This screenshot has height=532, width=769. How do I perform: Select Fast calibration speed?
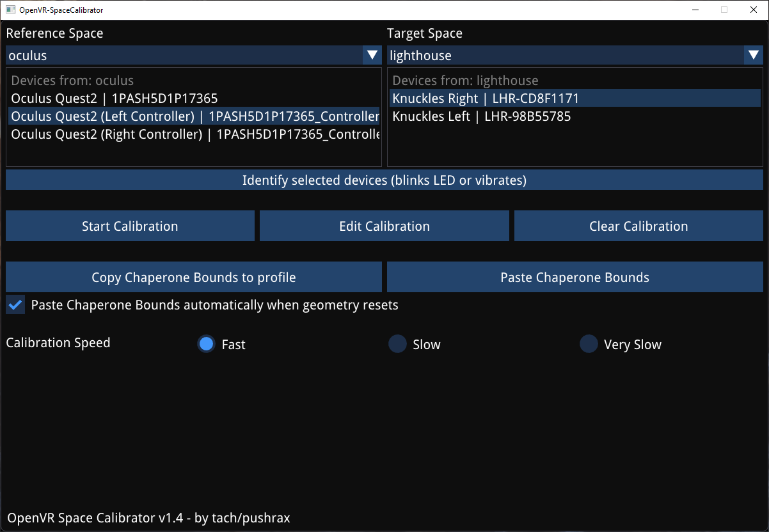pyautogui.click(x=206, y=344)
